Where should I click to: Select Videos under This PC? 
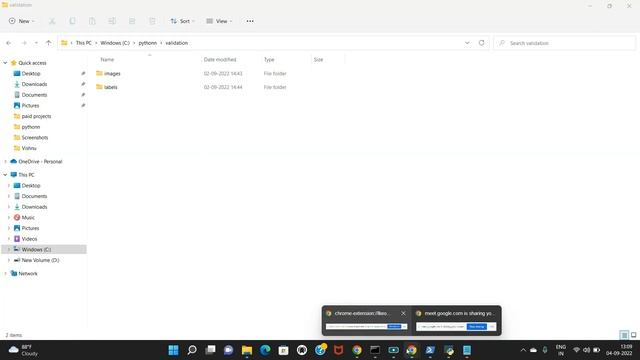pyautogui.click(x=29, y=239)
